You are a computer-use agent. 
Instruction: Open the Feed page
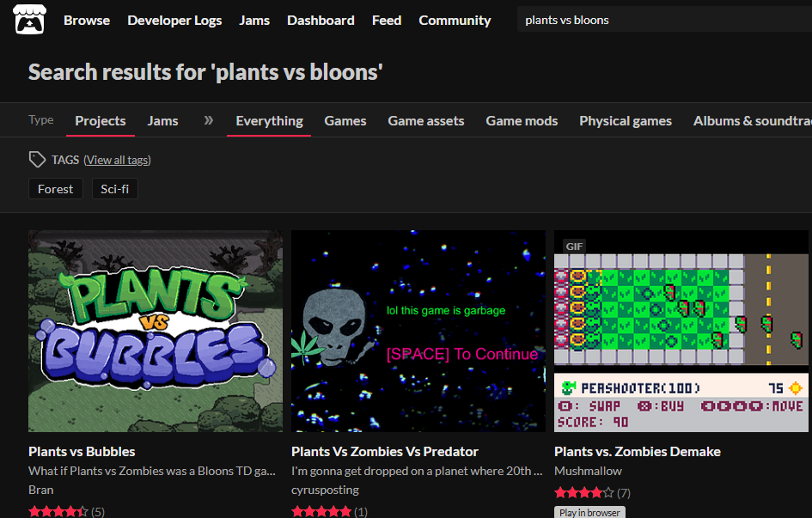tap(387, 20)
